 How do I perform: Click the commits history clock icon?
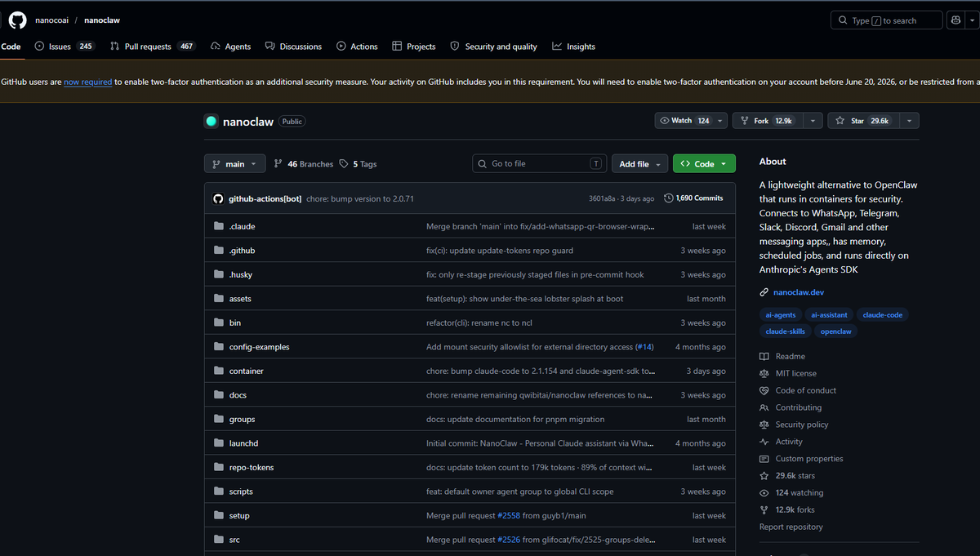669,198
